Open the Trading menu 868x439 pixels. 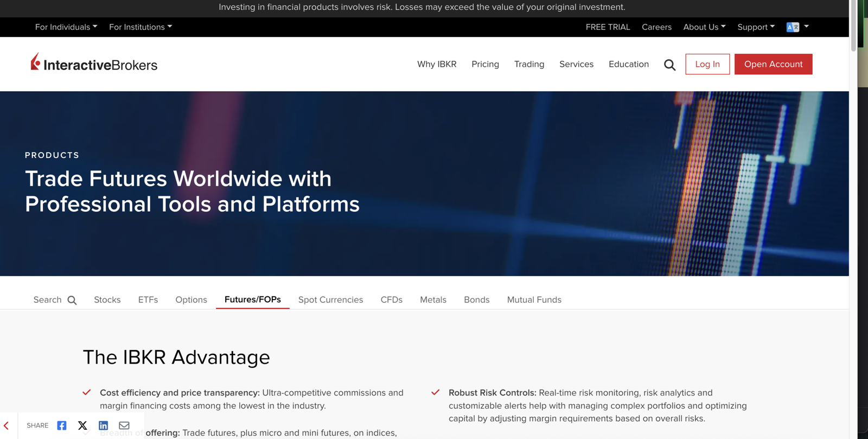[x=529, y=64]
